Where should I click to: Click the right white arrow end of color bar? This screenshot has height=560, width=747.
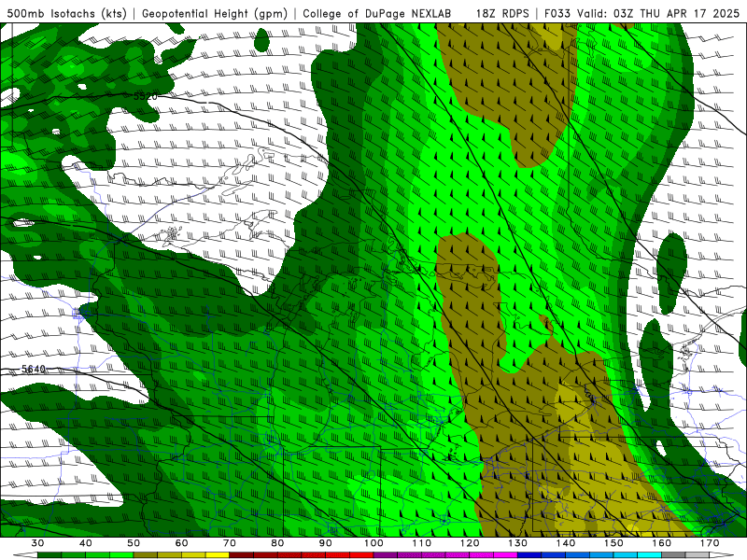point(721,554)
